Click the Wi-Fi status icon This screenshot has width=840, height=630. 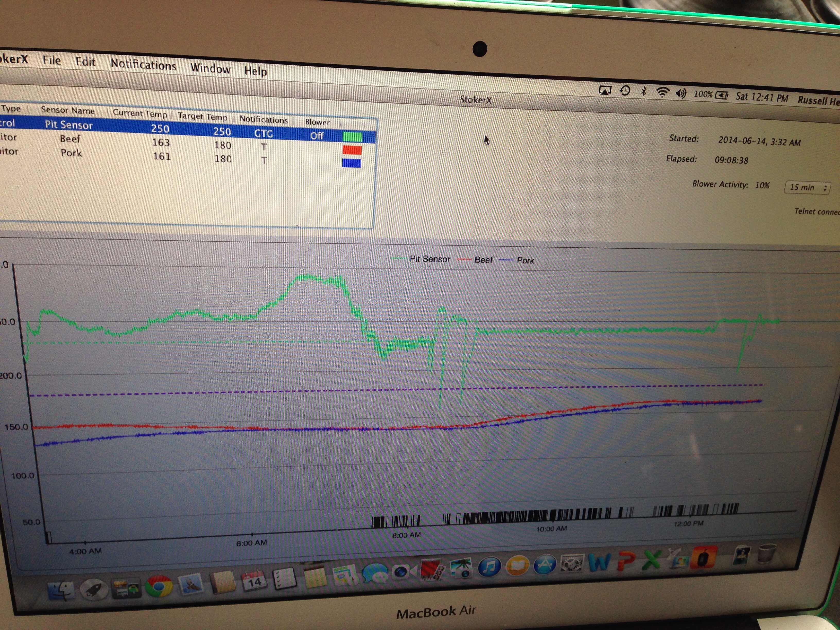click(662, 92)
